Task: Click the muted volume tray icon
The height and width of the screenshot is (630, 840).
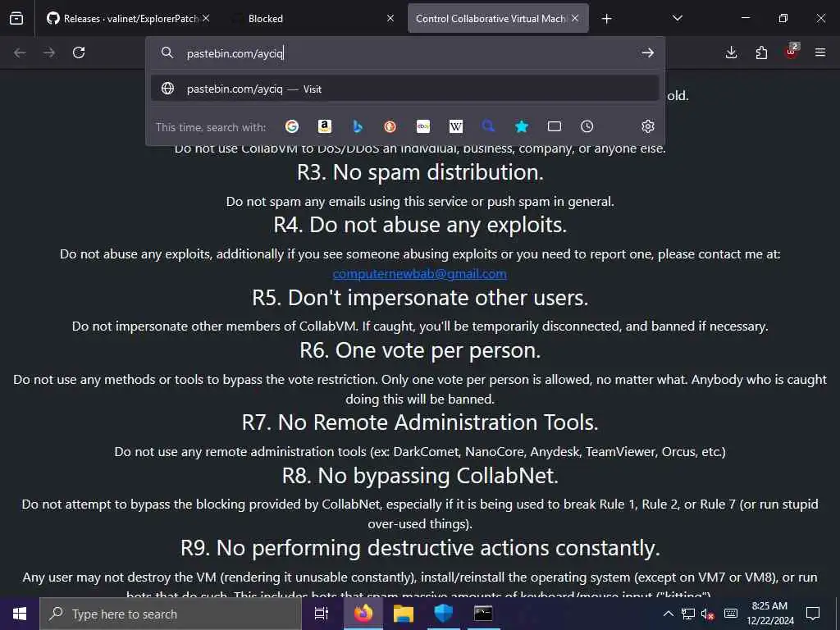Action: tap(708, 614)
